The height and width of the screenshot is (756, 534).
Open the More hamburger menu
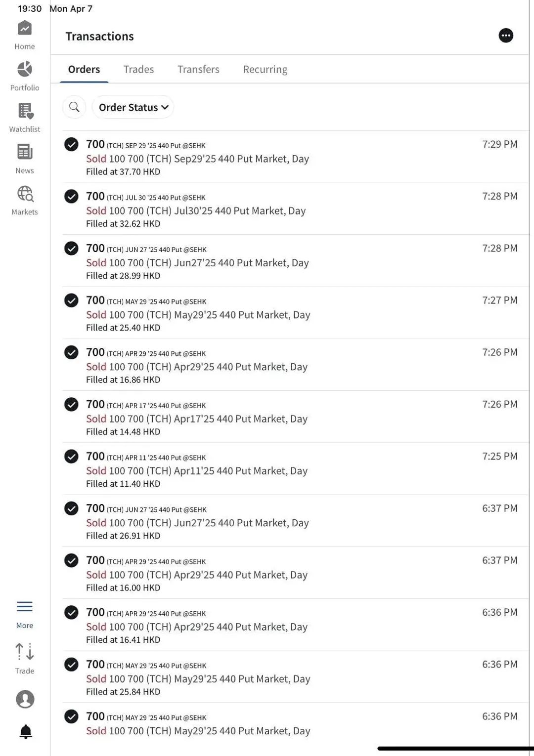(25, 606)
